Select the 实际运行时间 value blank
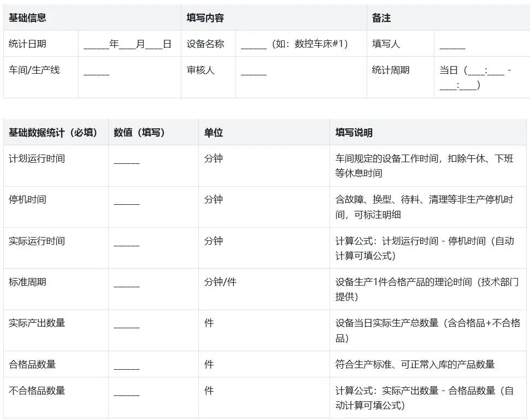This screenshot has height=420, width=530. tap(127, 242)
